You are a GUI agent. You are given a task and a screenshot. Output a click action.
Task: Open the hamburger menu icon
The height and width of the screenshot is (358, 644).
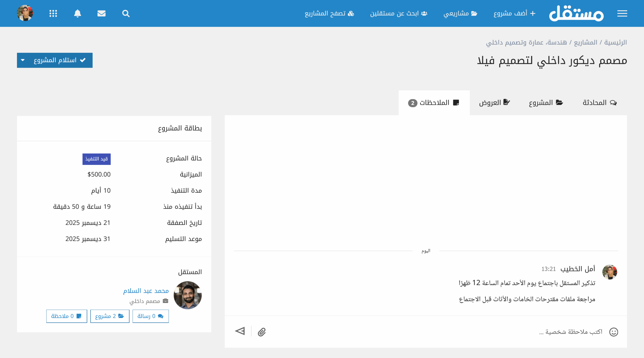622,13
